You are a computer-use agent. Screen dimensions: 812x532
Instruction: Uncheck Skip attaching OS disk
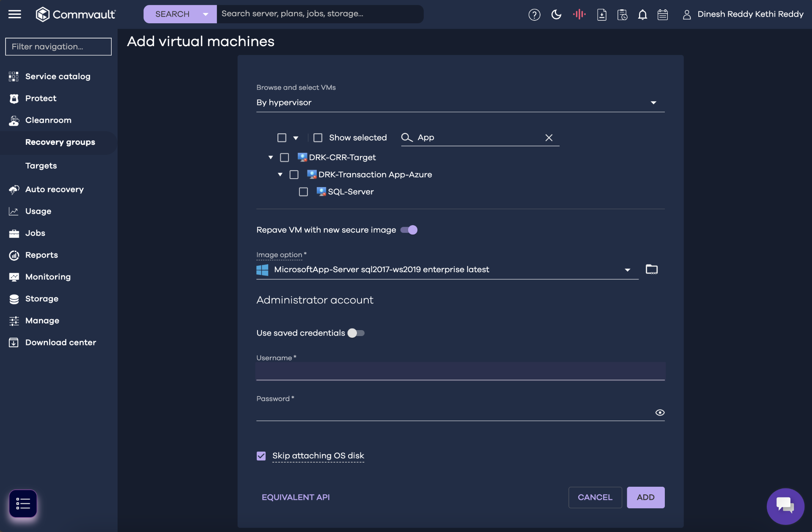click(261, 456)
